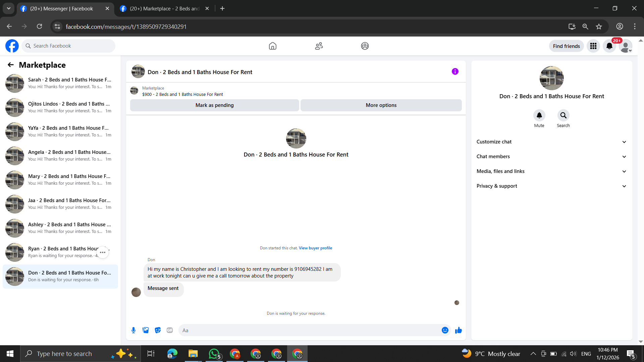Toggle the purple conversation info panel
This screenshot has width=644, height=362.
tap(455, 71)
